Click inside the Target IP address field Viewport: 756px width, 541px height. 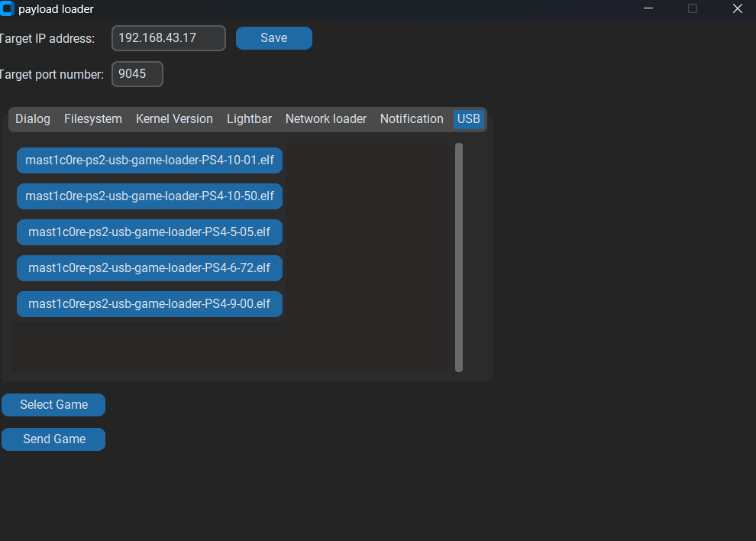pos(168,37)
